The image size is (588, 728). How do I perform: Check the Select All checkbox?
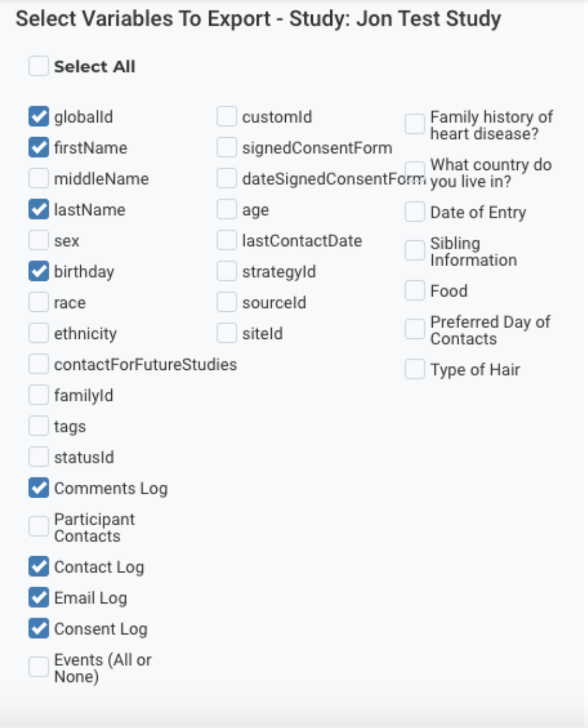pos(39,66)
